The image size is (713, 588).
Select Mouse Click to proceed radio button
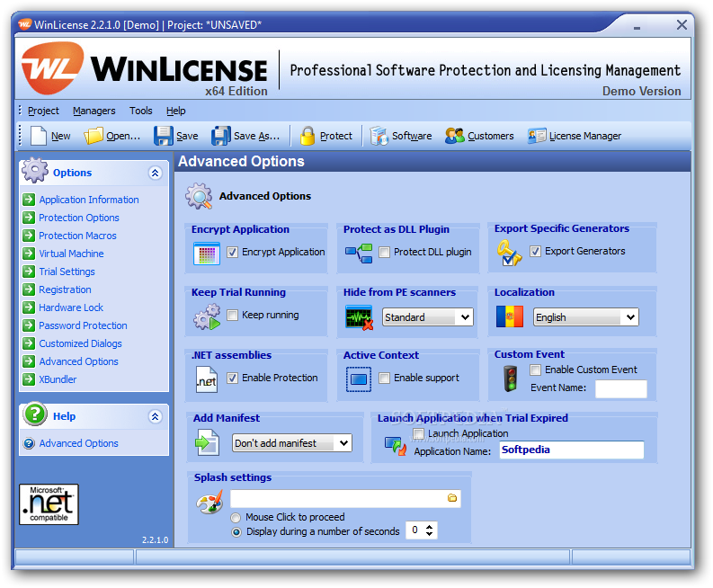236,518
